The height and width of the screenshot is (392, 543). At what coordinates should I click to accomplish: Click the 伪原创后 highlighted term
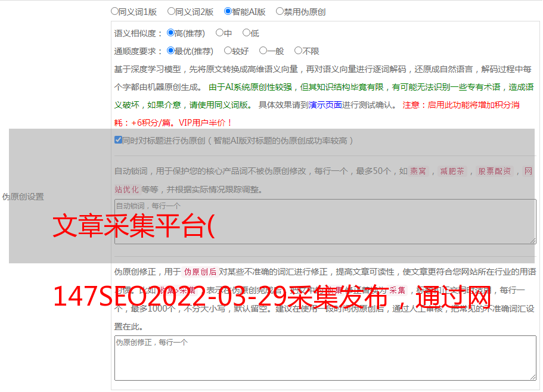coord(200,272)
